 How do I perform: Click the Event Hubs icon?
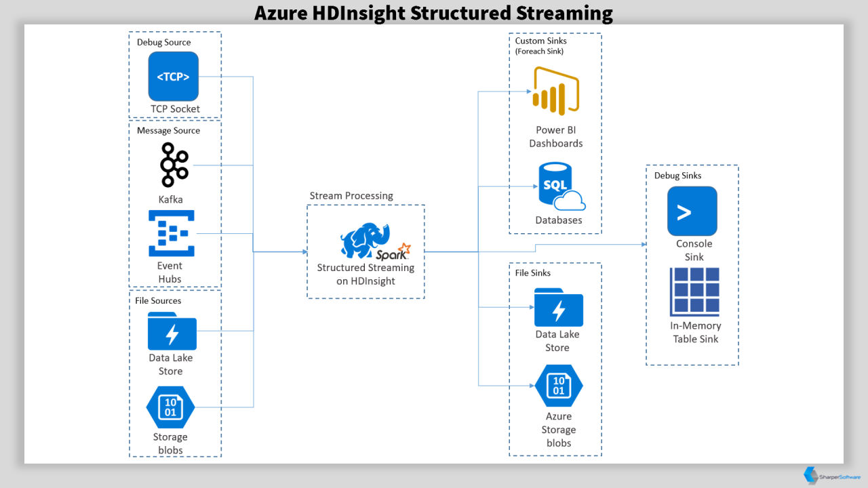coord(172,232)
